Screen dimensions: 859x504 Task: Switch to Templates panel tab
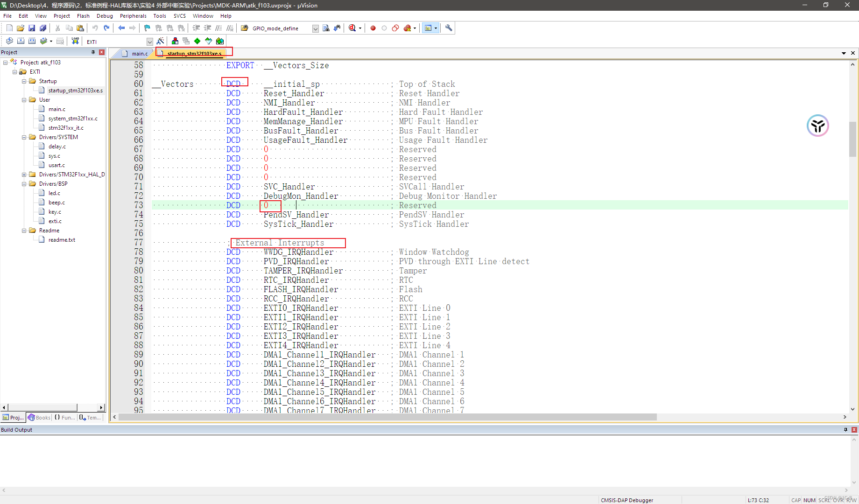point(90,418)
